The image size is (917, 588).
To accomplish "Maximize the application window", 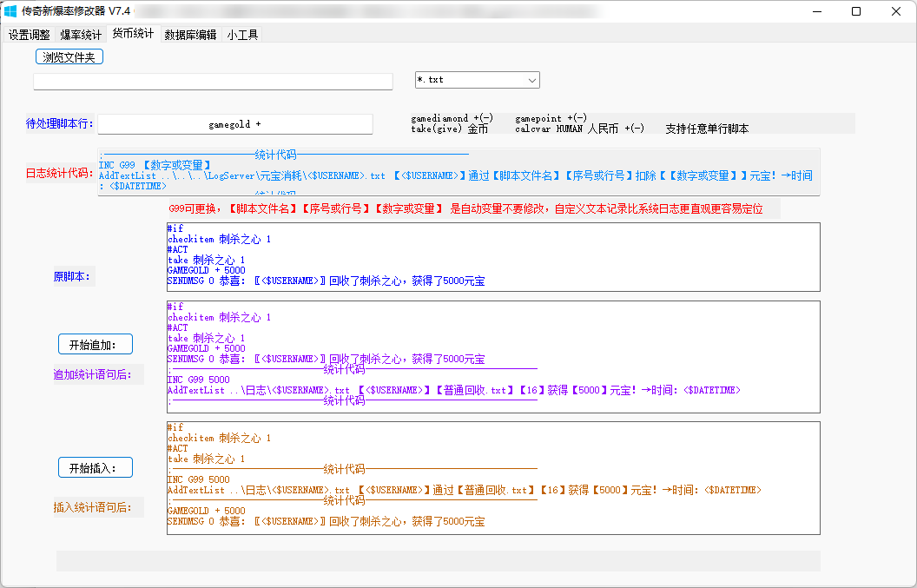I will [856, 11].
